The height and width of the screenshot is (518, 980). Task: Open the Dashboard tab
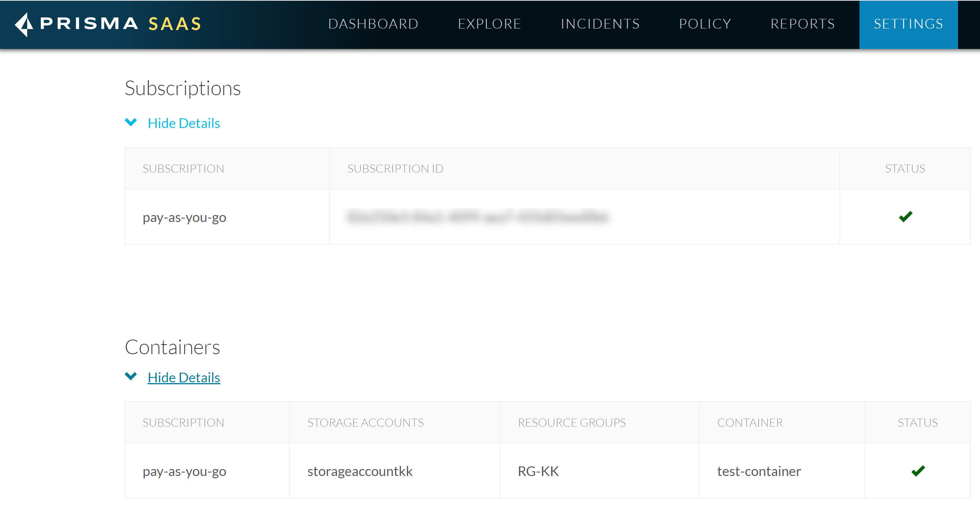(x=373, y=24)
